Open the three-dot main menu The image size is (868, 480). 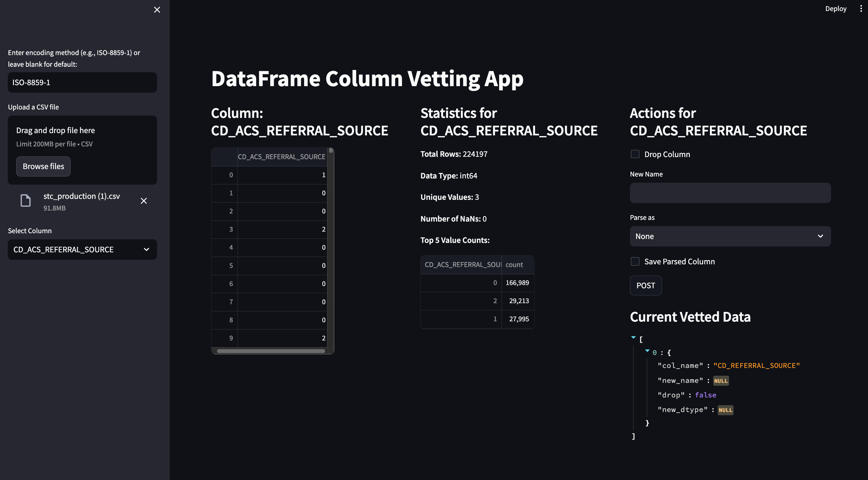(x=861, y=9)
